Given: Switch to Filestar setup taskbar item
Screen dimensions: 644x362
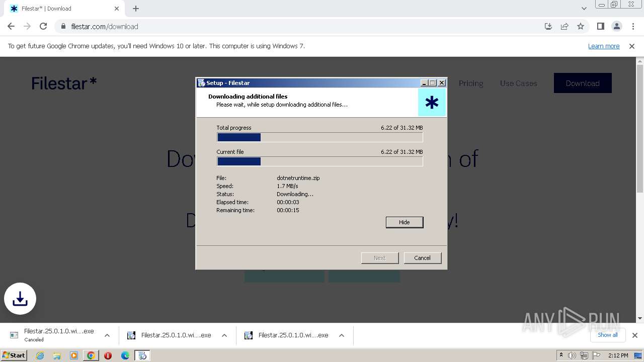Looking at the screenshot, I should (x=142, y=355).
